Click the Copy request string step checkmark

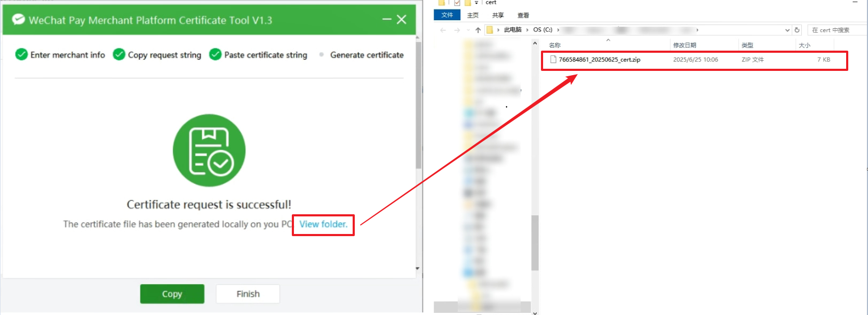tap(119, 54)
